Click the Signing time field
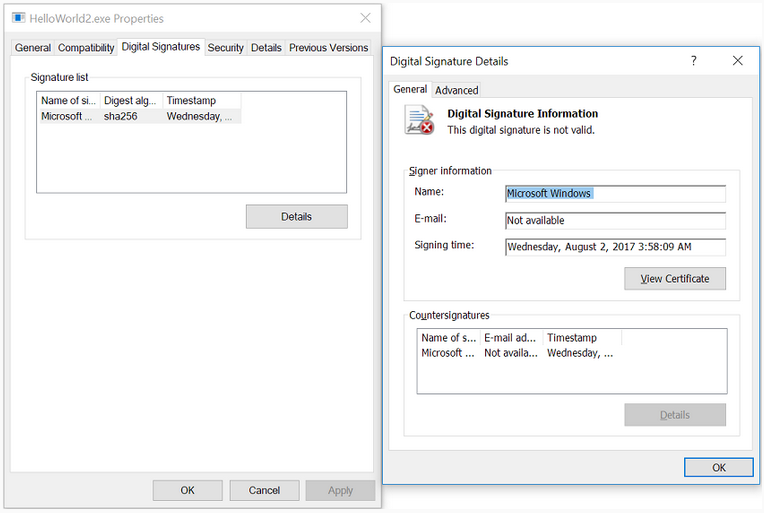The height and width of the screenshot is (513, 764). 615,247
